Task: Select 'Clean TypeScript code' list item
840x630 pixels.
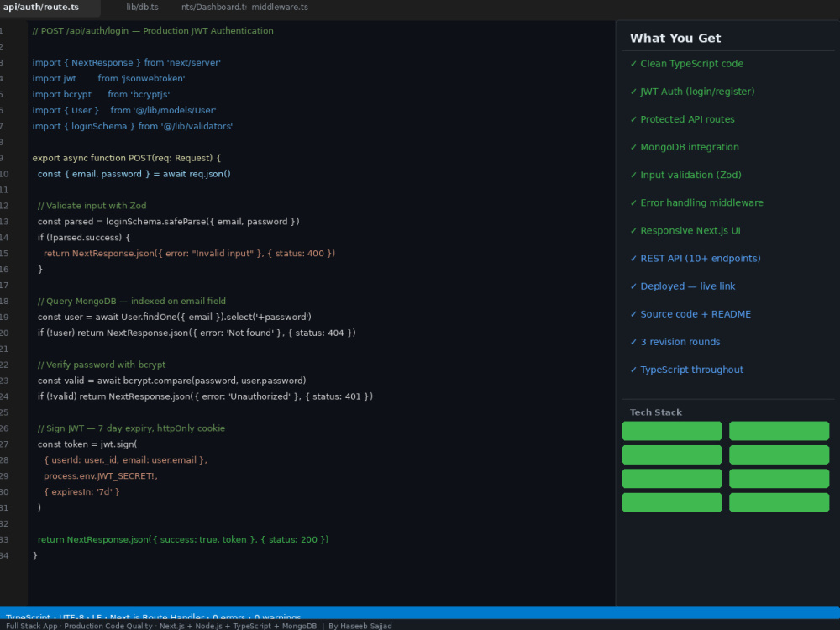Action: tap(687, 64)
